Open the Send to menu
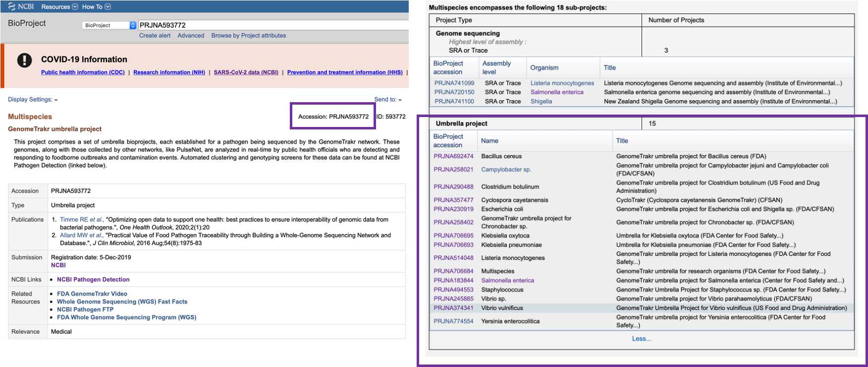Viewport: 868px width, 367px height. (387, 100)
